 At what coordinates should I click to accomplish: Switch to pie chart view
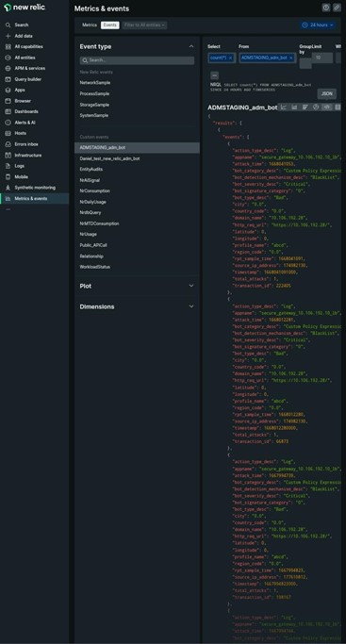[x=316, y=107]
